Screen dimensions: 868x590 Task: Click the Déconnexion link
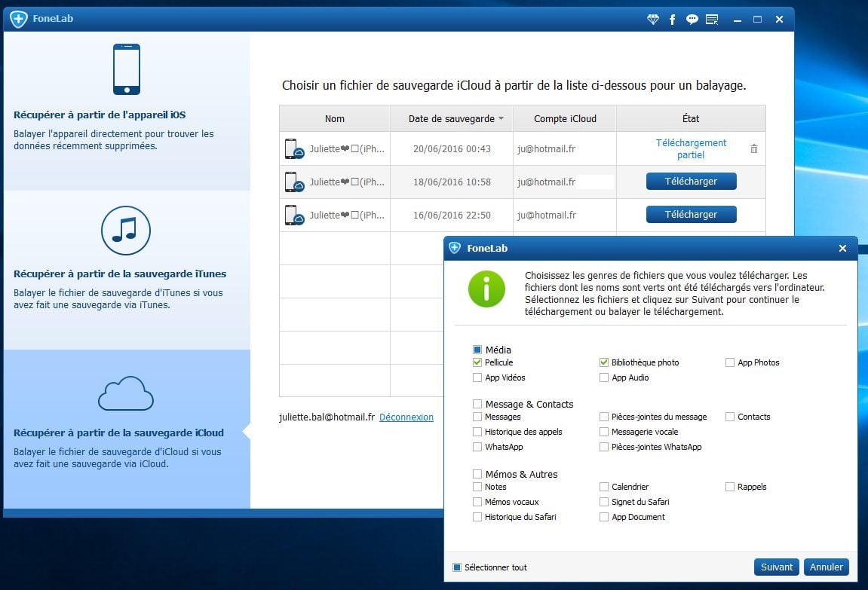pyautogui.click(x=406, y=417)
